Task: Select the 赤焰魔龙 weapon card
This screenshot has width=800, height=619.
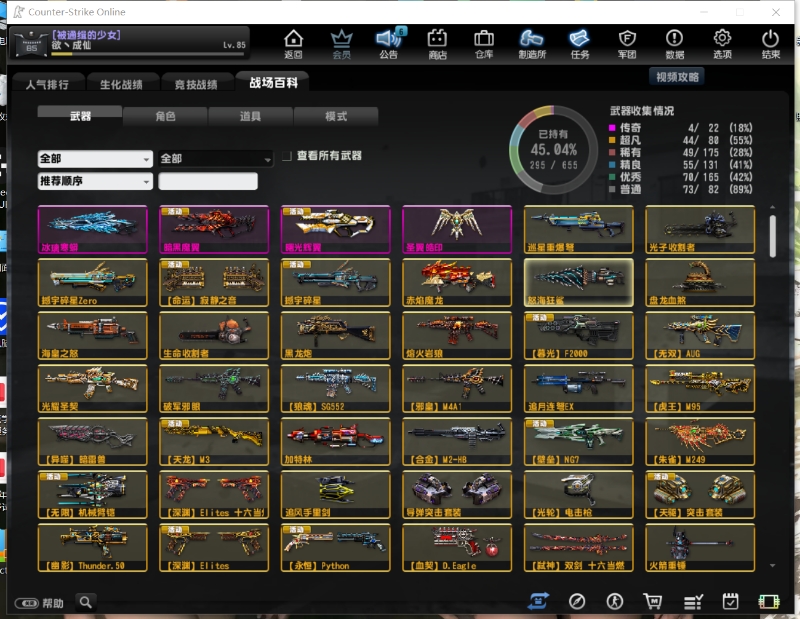Action: [457, 283]
